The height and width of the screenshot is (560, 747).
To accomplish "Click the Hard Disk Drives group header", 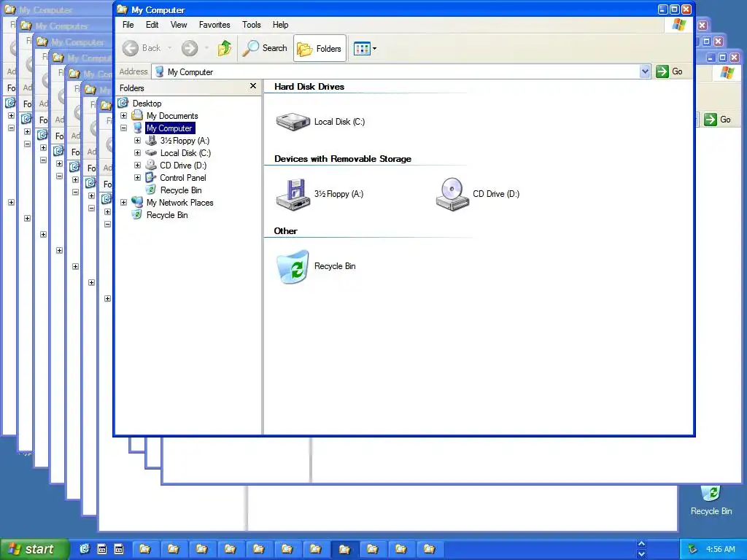I will tap(309, 87).
